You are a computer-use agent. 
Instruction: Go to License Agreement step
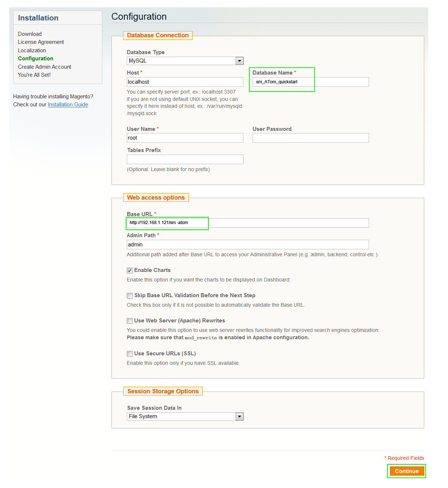41,42
